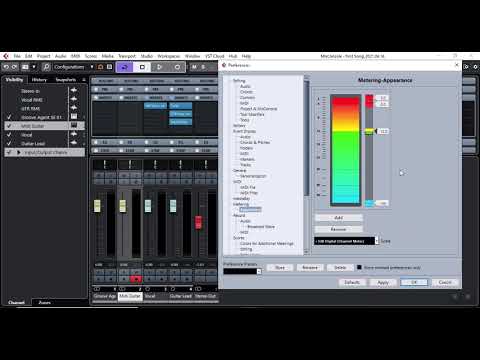Click the Remove button under meter preview

339,229
